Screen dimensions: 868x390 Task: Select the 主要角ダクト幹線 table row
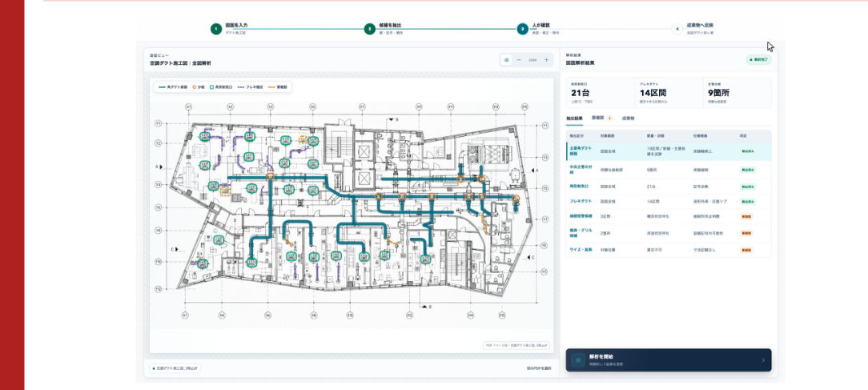point(669,151)
